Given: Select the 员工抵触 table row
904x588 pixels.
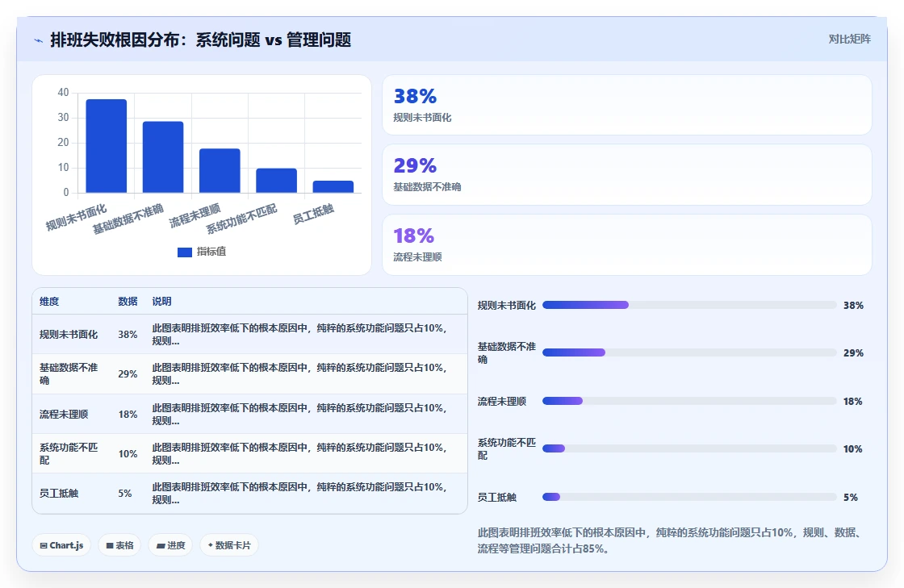Looking at the screenshot, I should [249, 494].
